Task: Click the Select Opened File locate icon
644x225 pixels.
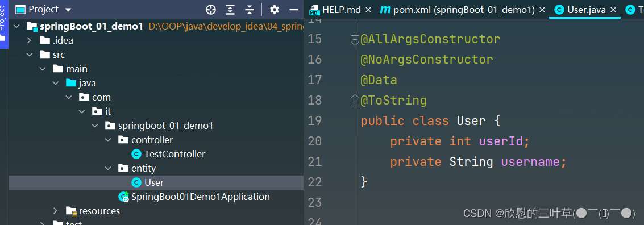Action: click(211, 10)
